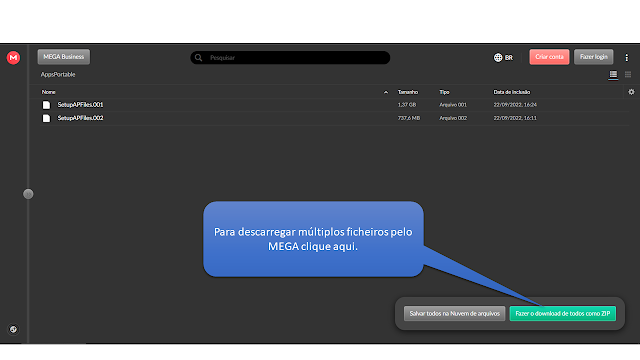Image resolution: width=640 pixels, height=360 pixels.
Task: Select the AppsPortable folder breadcrumb
Action: coord(58,74)
